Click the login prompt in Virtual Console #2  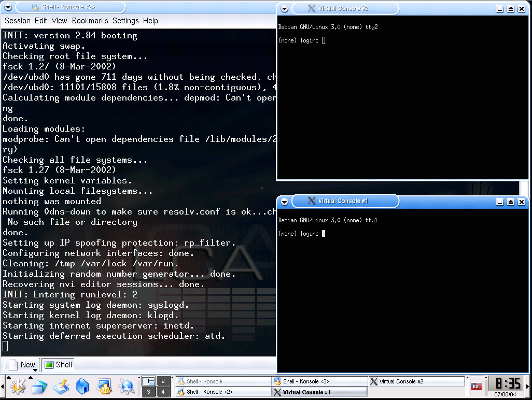302,40
